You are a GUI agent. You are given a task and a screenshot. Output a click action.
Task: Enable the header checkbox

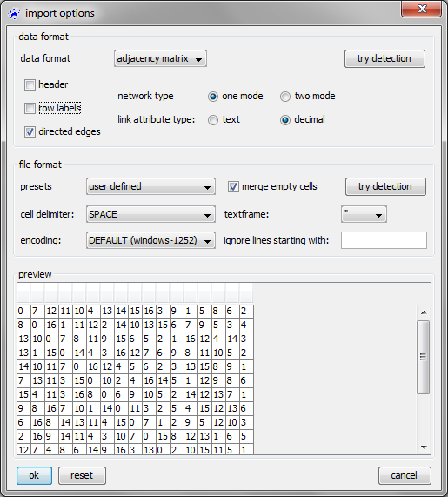pyautogui.click(x=30, y=85)
